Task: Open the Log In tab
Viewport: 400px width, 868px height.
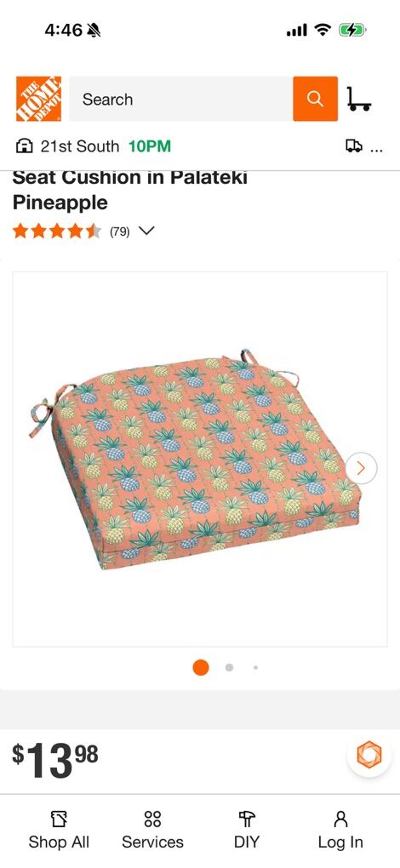Action: [x=340, y=830]
